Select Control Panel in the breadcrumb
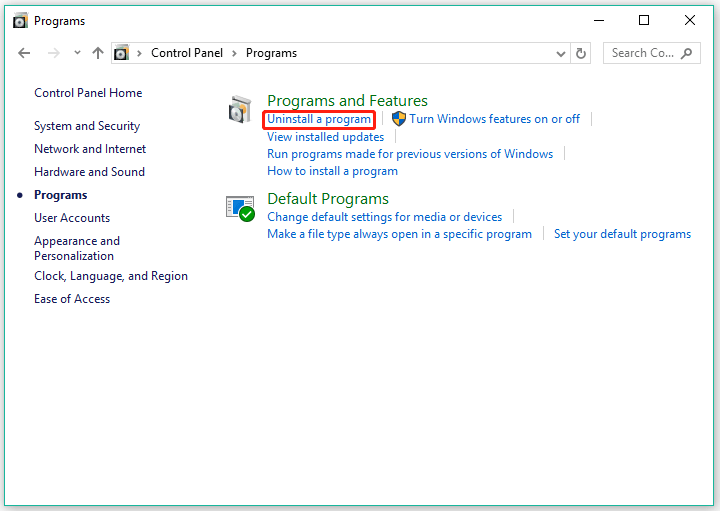 point(187,53)
